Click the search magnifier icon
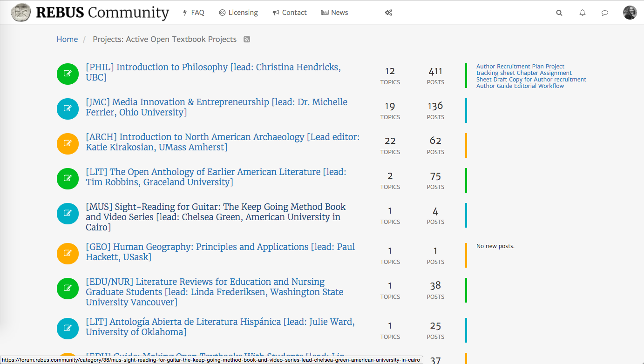Viewport: 644px width, 364px height. click(559, 13)
